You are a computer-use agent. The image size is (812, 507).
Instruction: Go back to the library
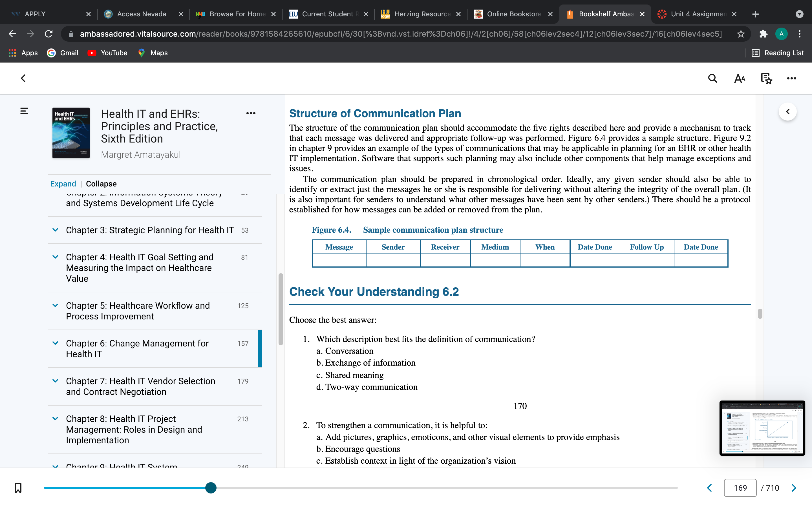point(23,79)
